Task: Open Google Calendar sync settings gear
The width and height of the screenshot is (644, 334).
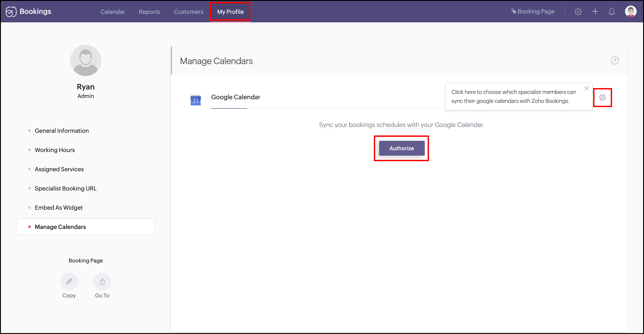Action: [x=602, y=97]
